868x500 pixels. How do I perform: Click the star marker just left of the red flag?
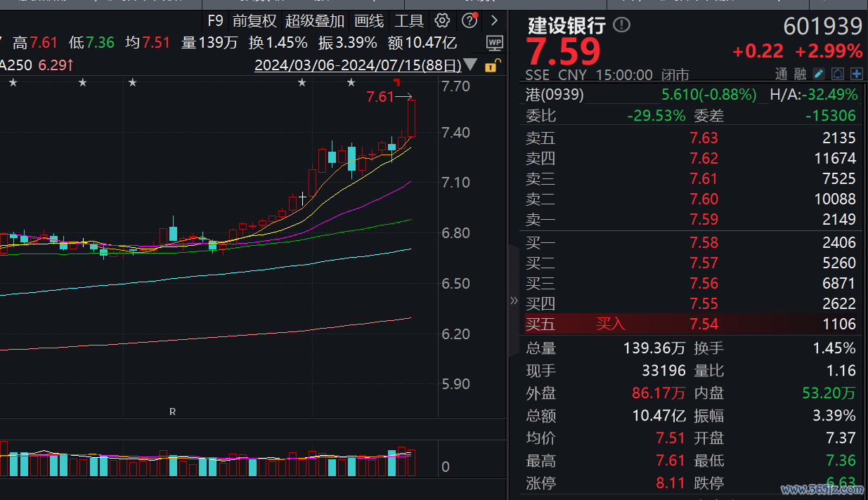[351, 83]
